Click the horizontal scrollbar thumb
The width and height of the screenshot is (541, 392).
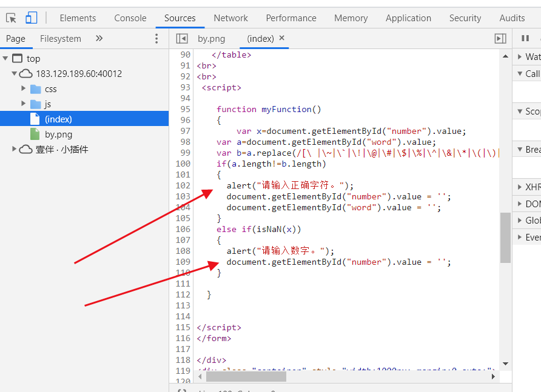coord(246,377)
